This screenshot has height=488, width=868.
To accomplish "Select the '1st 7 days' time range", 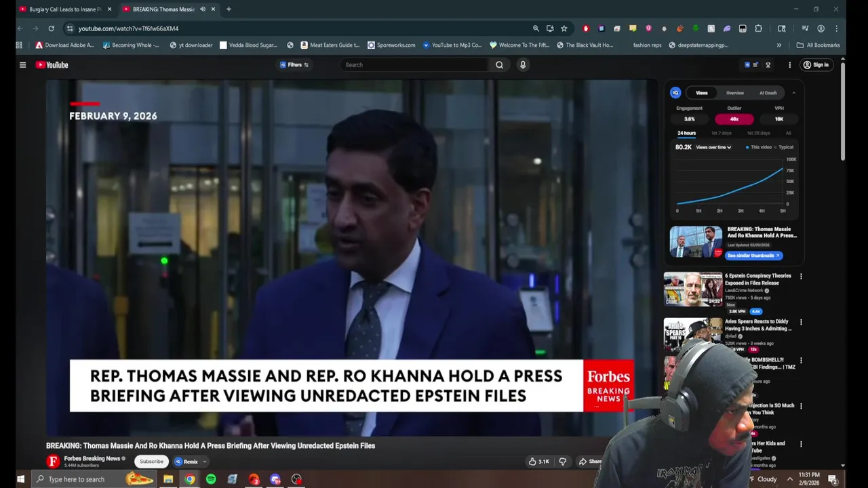I will (x=722, y=133).
